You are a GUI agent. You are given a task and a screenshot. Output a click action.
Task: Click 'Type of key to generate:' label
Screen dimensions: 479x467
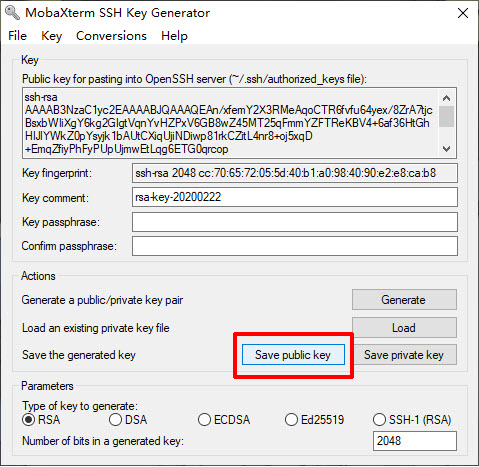[x=80, y=406]
